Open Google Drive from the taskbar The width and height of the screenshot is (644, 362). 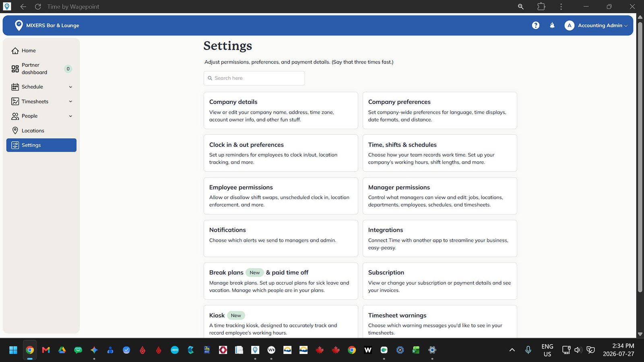62,350
